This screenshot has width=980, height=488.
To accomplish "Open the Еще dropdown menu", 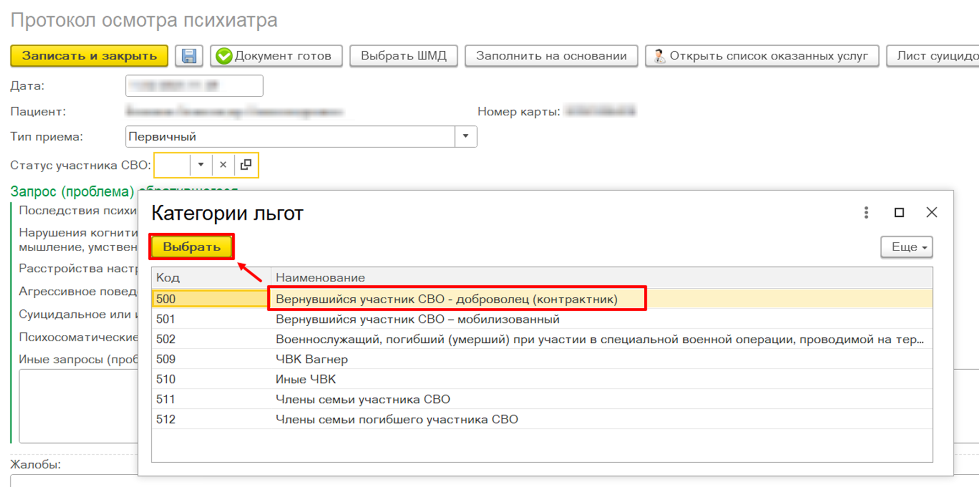I will [x=906, y=247].
